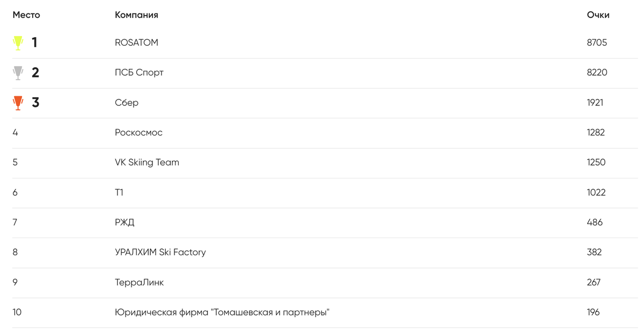Click the T1 company name
This screenshot has height=330, width=644.
click(119, 192)
